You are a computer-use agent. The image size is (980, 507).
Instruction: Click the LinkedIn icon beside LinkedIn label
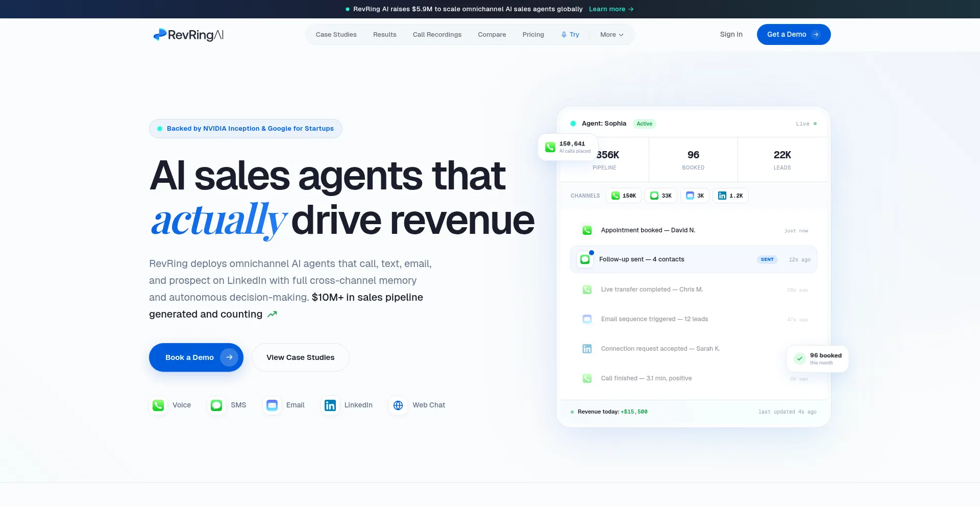pos(330,405)
